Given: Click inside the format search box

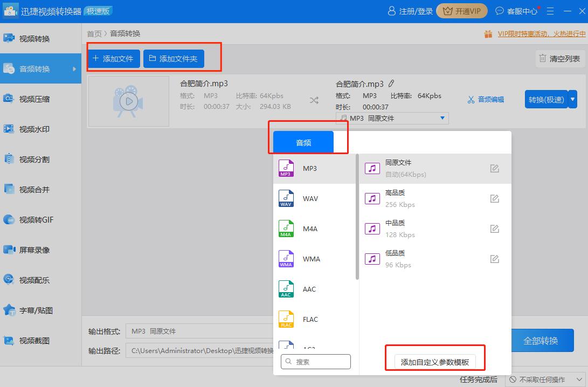Looking at the screenshot, I should (x=315, y=361).
